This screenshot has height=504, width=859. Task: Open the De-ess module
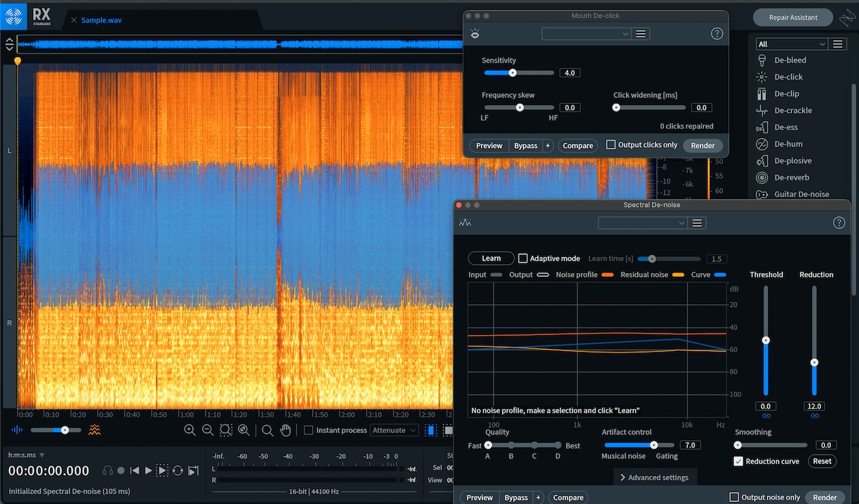[x=786, y=127]
